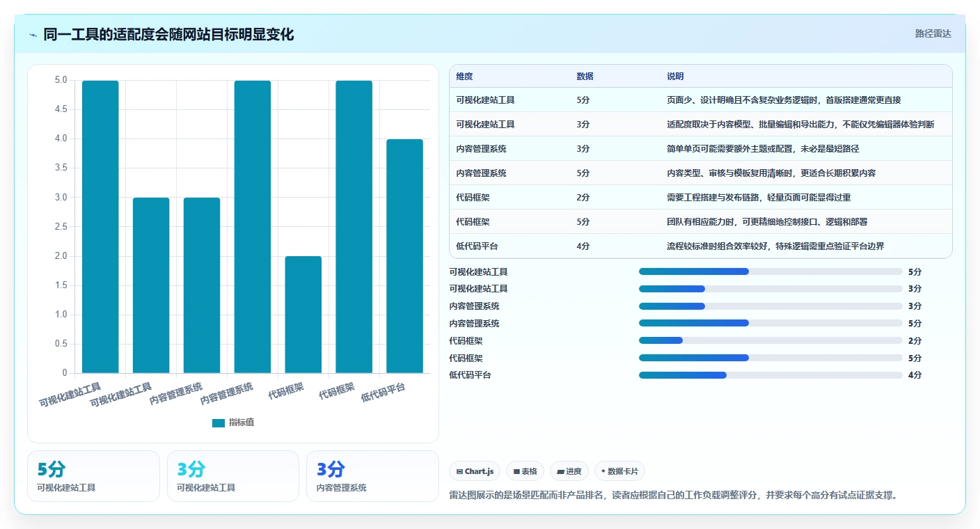Click the lightning icon beside the page title
The width and height of the screenshot is (980, 529).
pos(33,35)
